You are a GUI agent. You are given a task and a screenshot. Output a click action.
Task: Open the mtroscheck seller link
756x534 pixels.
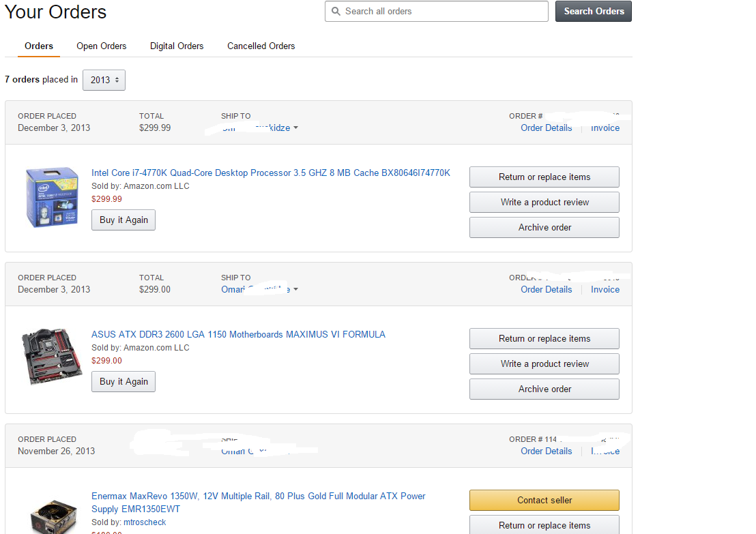[145, 522]
